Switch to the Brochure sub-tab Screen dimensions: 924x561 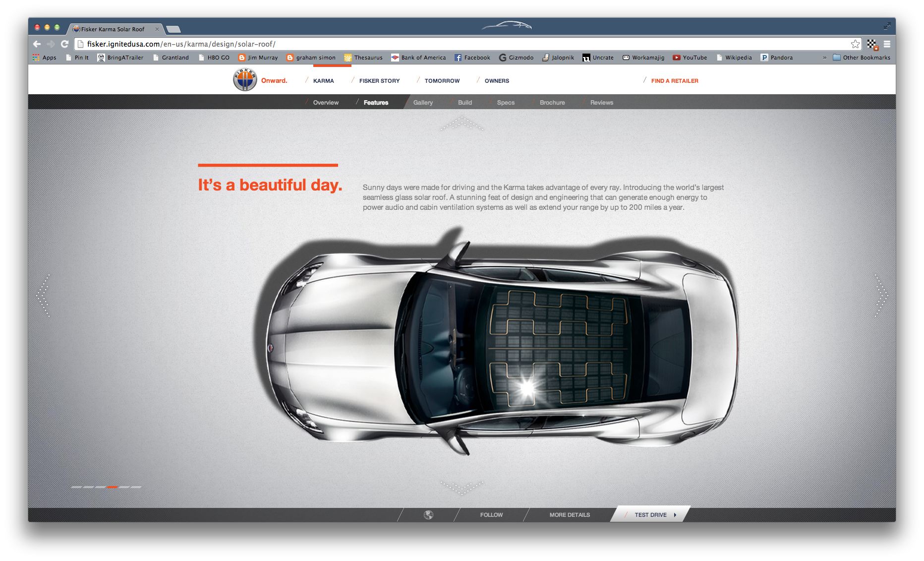[x=552, y=103]
